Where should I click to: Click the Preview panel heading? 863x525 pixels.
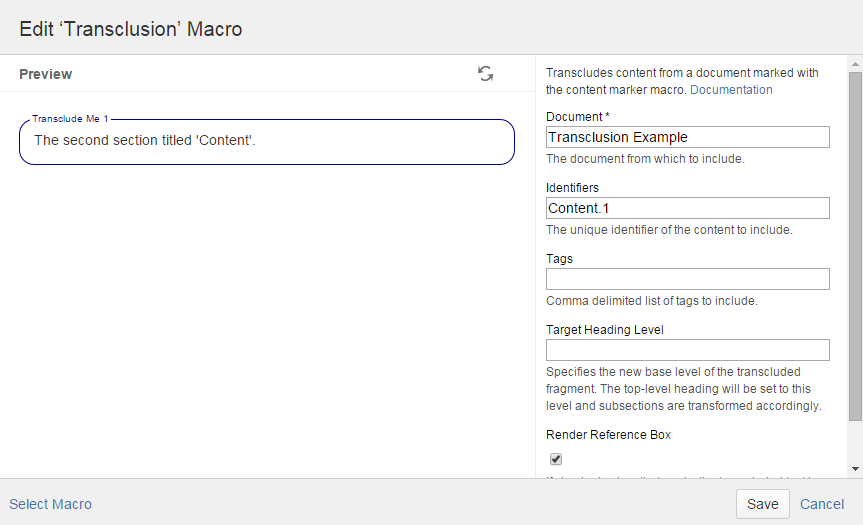coord(46,74)
